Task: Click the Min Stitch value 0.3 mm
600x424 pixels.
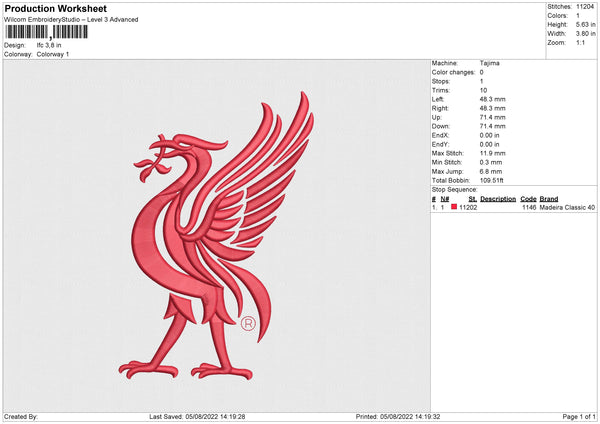Action: [491, 162]
